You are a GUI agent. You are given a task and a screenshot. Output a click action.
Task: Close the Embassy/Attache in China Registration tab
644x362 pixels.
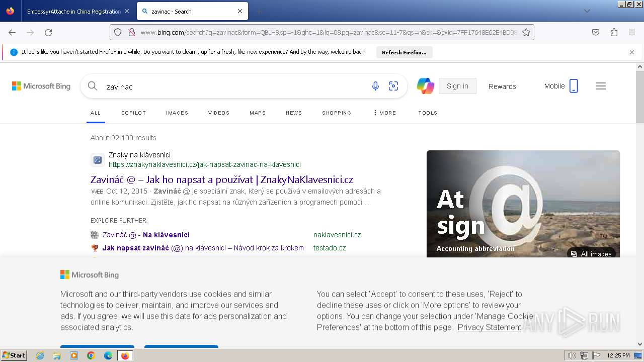coord(126,11)
